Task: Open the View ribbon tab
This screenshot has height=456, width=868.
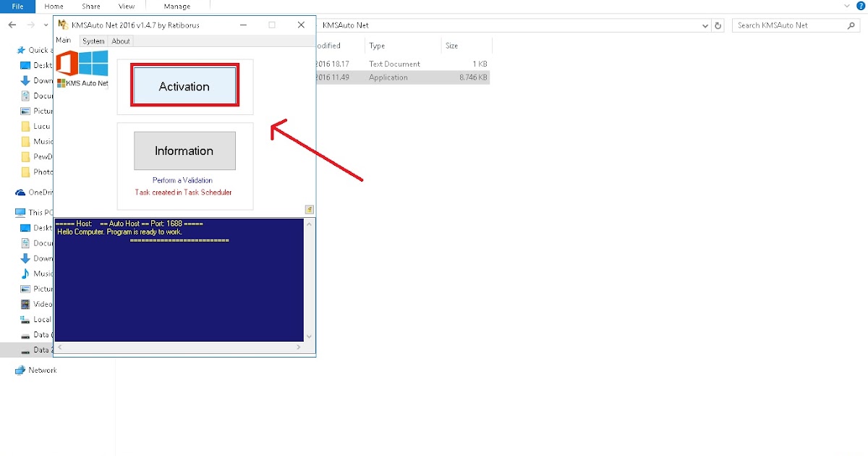Action: (127, 6)
